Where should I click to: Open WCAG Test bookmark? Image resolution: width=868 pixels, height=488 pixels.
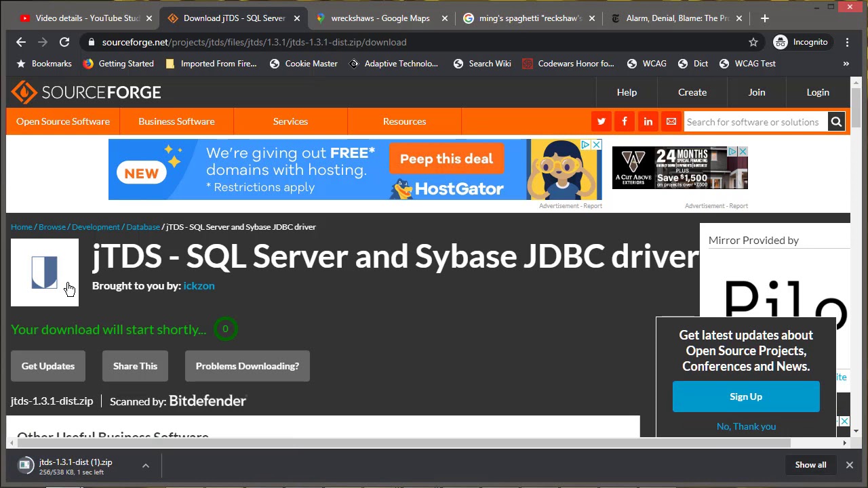point(747,64)
